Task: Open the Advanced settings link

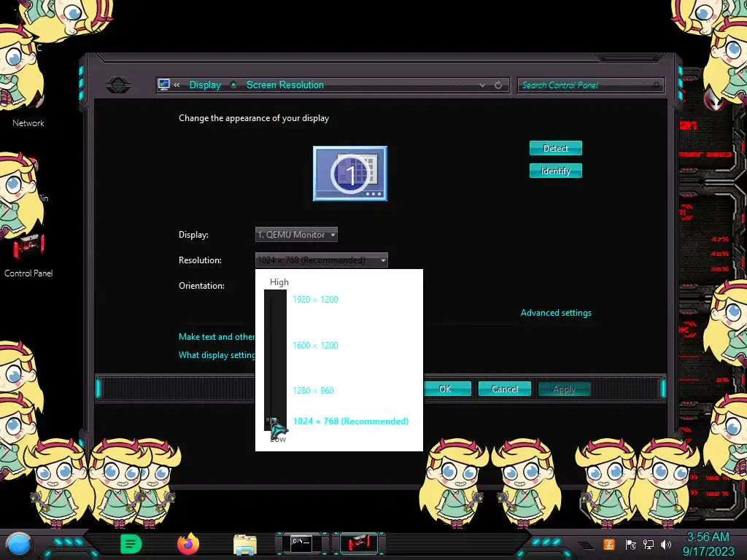Action: (556, 313)
